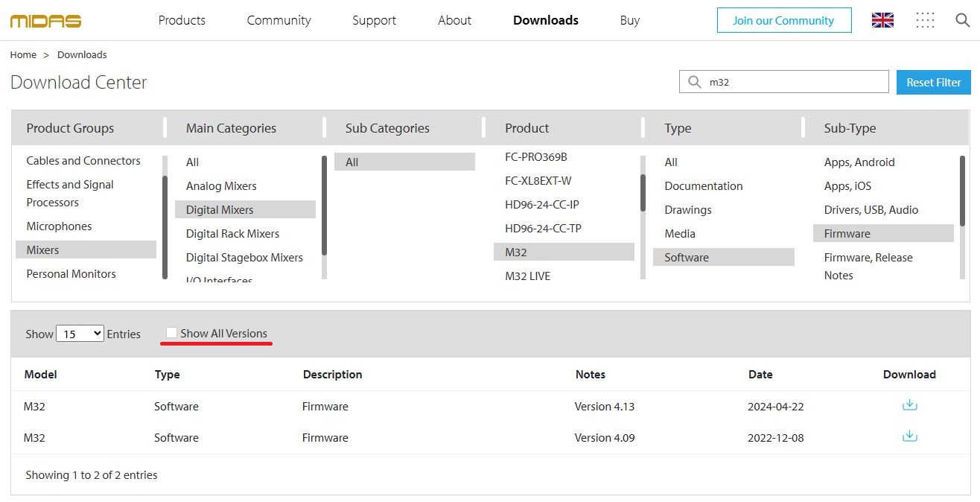Open the dotted grid brand menu icon
The height and width of the screenshot is (502, 980).
925,20
